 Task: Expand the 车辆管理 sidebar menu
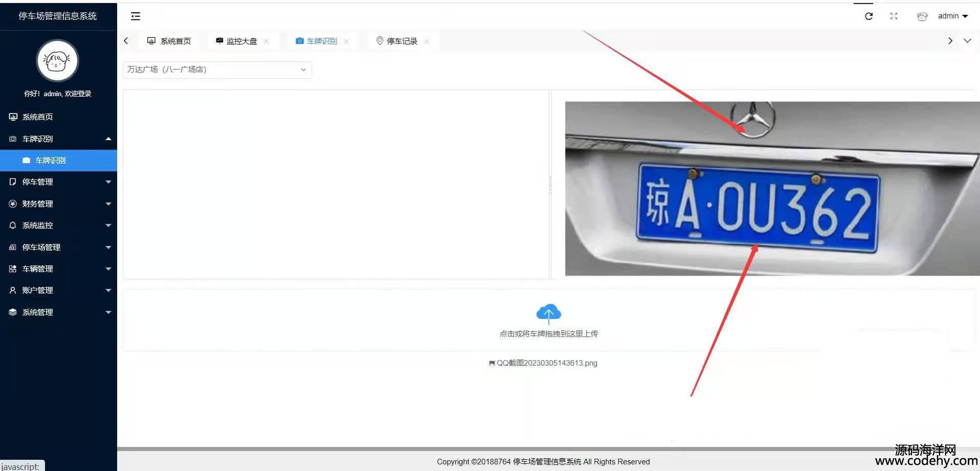pyautogui.click(x=58, y=269)
